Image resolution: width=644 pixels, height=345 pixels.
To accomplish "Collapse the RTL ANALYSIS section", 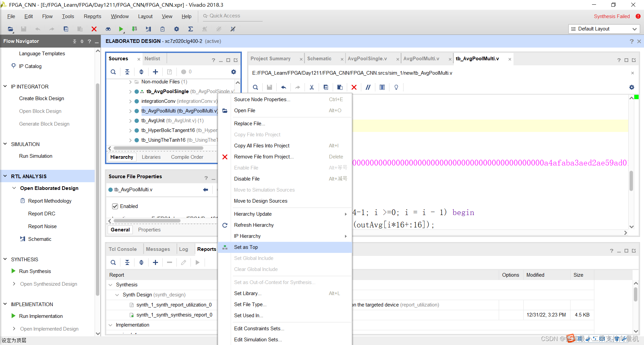I will coord(5,176).
